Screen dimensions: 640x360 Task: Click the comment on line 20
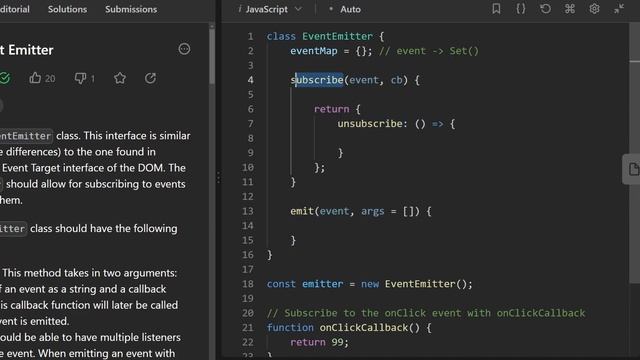click(426, 313)
